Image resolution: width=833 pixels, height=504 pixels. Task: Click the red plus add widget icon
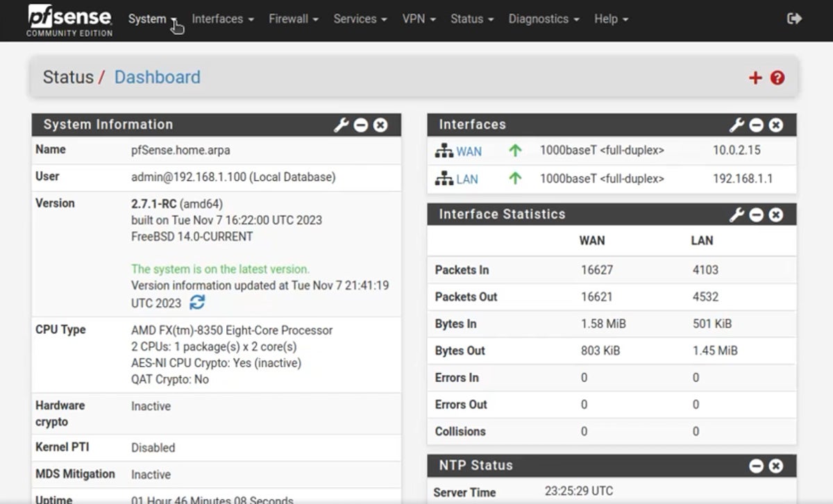click(x=755, y=78)
